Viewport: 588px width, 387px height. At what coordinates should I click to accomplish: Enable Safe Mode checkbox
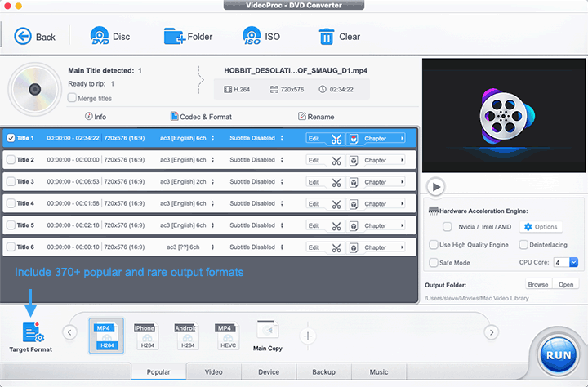coord(434,263)
